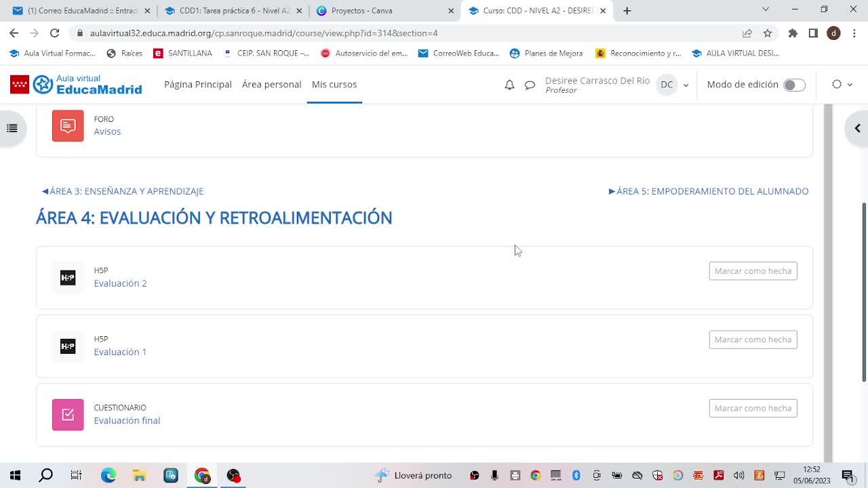
Task: Mark Evaluación 1 as done
Action: 753,340
